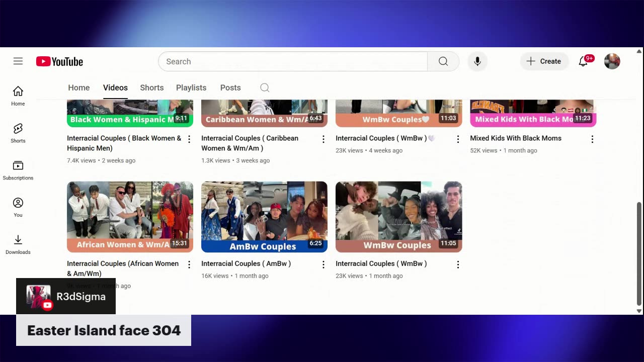Click the "7.4K views" text
644x362 pixels.
[81, 160]
